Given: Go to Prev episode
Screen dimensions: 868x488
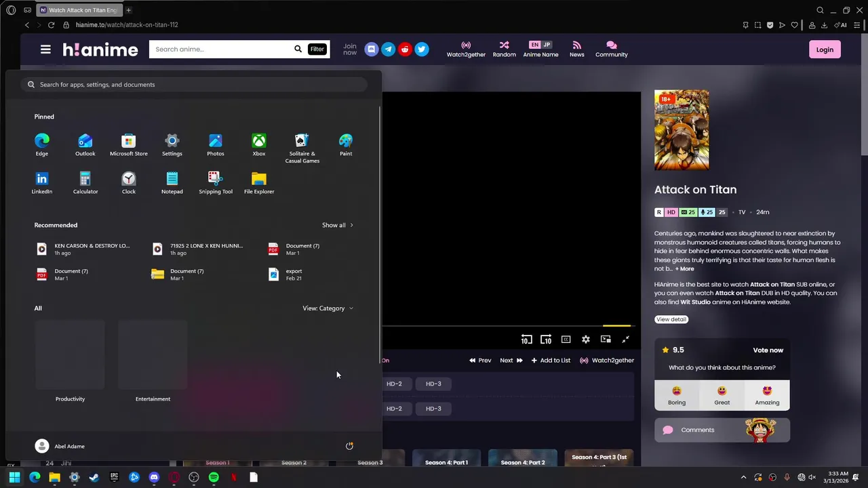Looking at the screenshot, I should click(480, 361).
